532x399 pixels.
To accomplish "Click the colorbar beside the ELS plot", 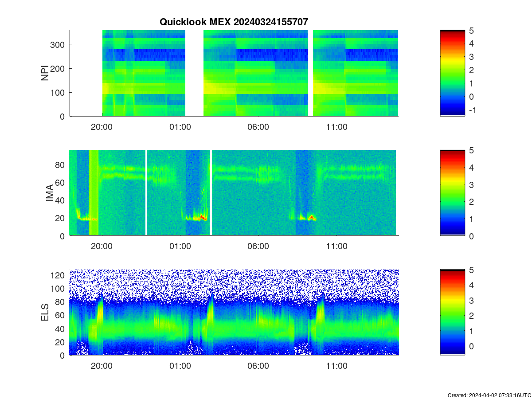I will coord(452,312).
